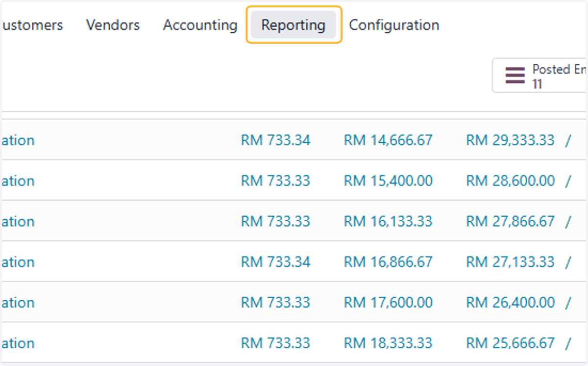Click RM 733.34 in the RM 14,666.67 row

click(275, 140)
